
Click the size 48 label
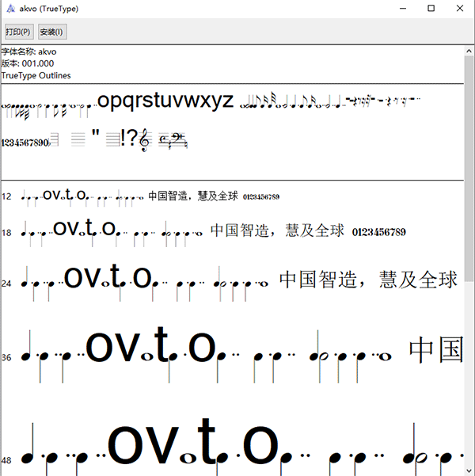[x=6, y=460]
